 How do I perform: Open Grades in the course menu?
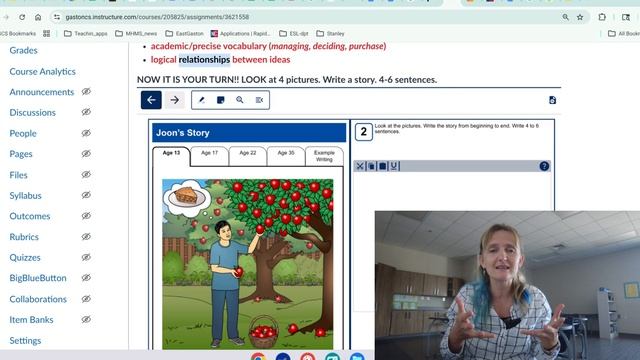[x=23, y=51]
